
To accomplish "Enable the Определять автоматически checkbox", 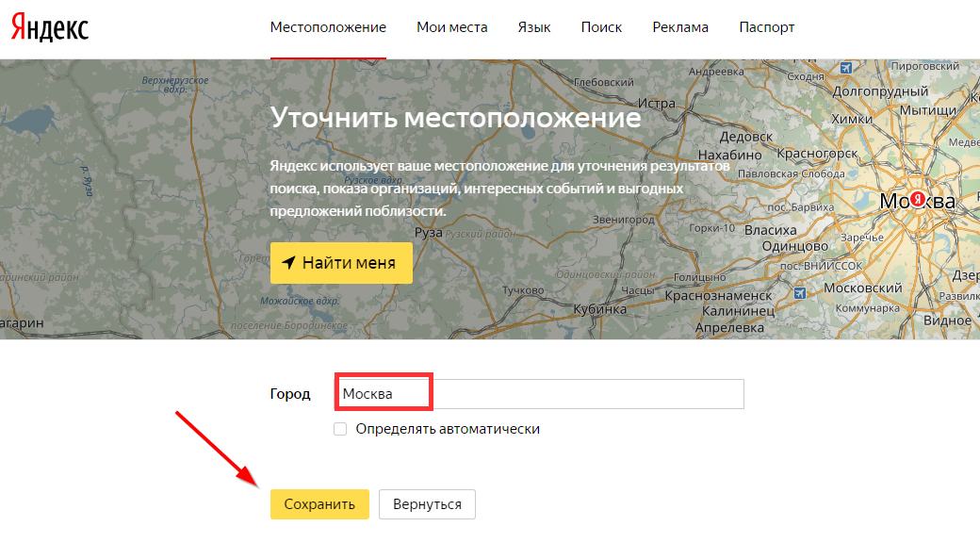I will [340, 429].
